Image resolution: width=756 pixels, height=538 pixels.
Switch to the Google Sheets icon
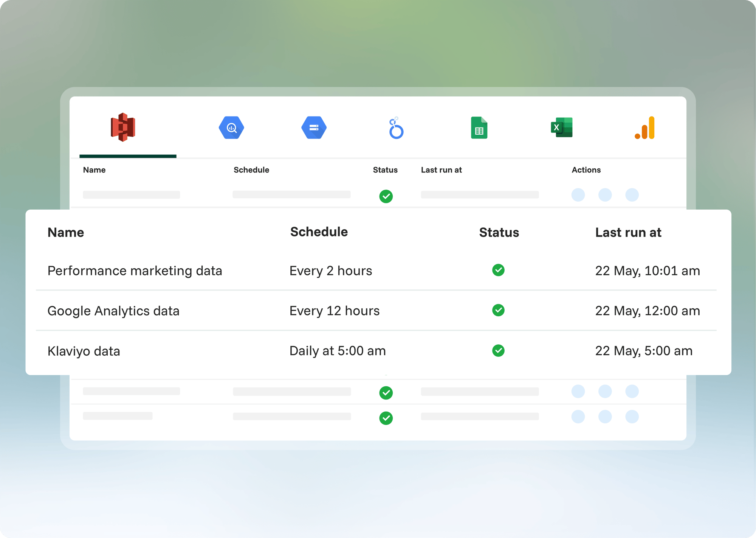479,128
